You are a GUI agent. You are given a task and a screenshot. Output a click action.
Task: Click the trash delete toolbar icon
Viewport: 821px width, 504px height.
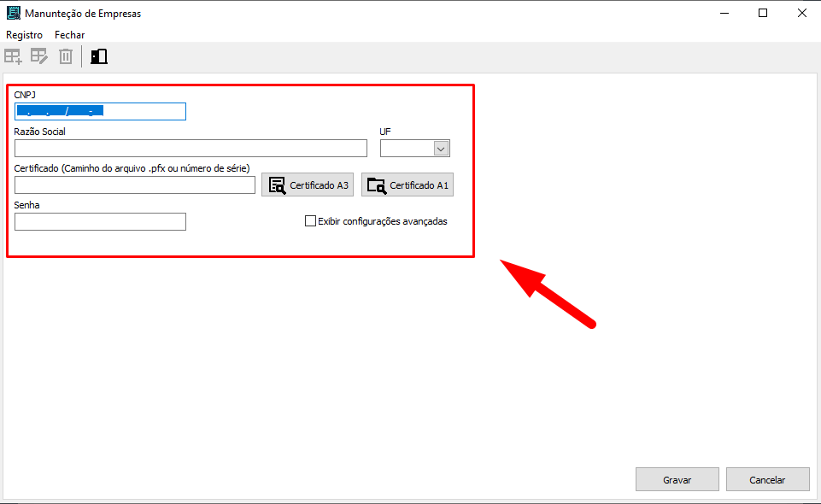[x=66, y=57]
